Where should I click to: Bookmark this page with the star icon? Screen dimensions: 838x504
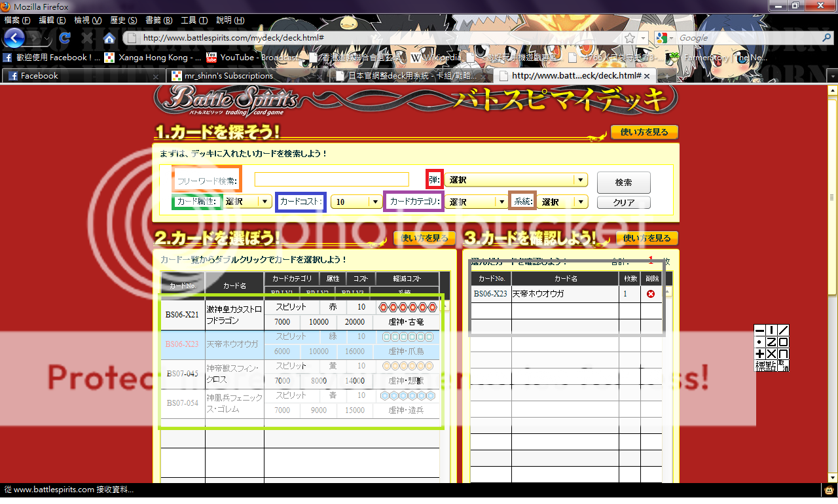(629, 38)
